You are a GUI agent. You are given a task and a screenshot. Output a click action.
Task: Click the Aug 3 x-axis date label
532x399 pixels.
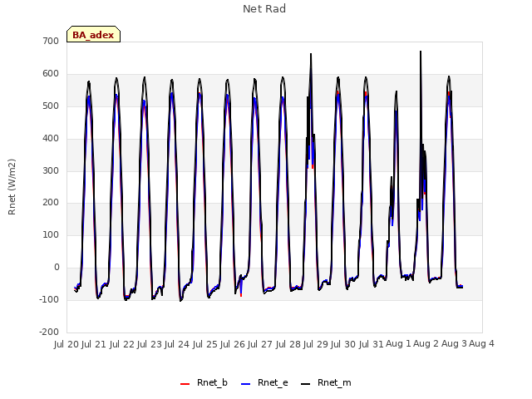pyautogui.click(x=454, y=343)
